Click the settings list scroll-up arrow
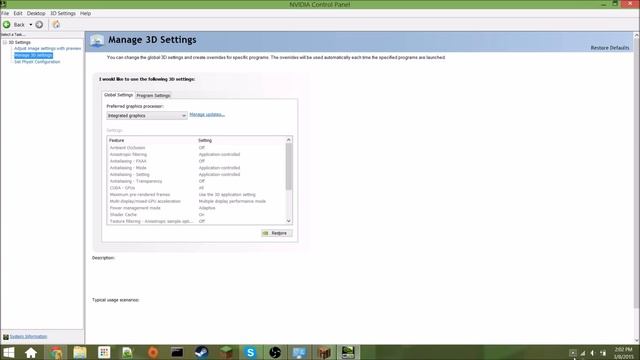 tap(289, 140)
